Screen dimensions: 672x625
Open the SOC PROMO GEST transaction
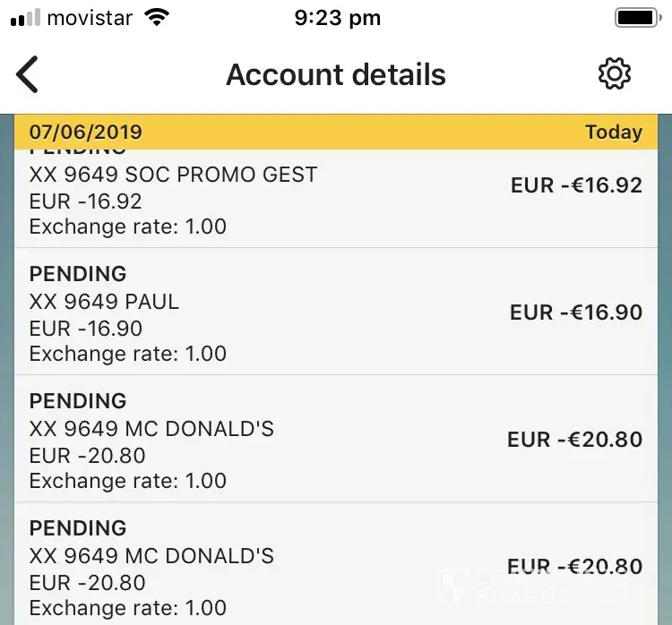tap(174, 175)
